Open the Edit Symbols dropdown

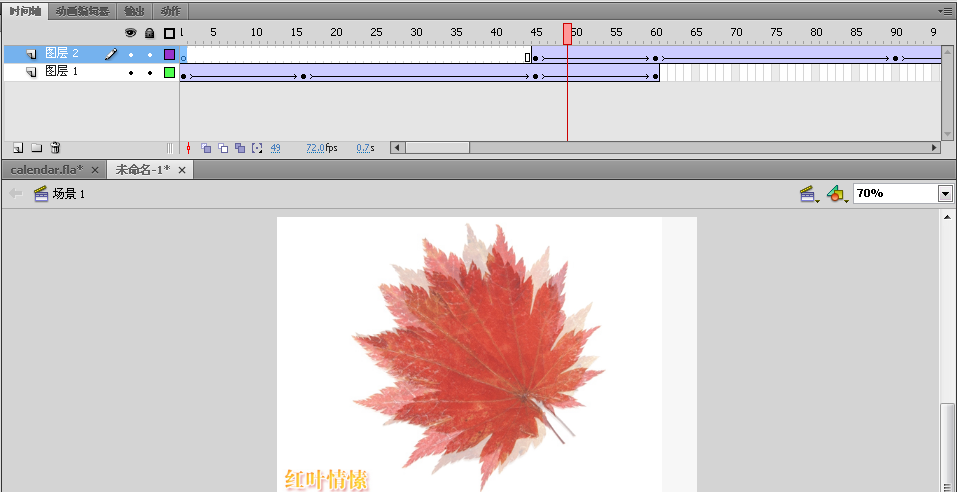click(836, 194)
